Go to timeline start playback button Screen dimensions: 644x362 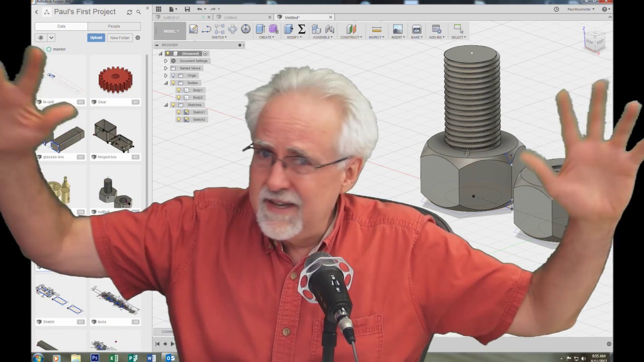(157, 344)
